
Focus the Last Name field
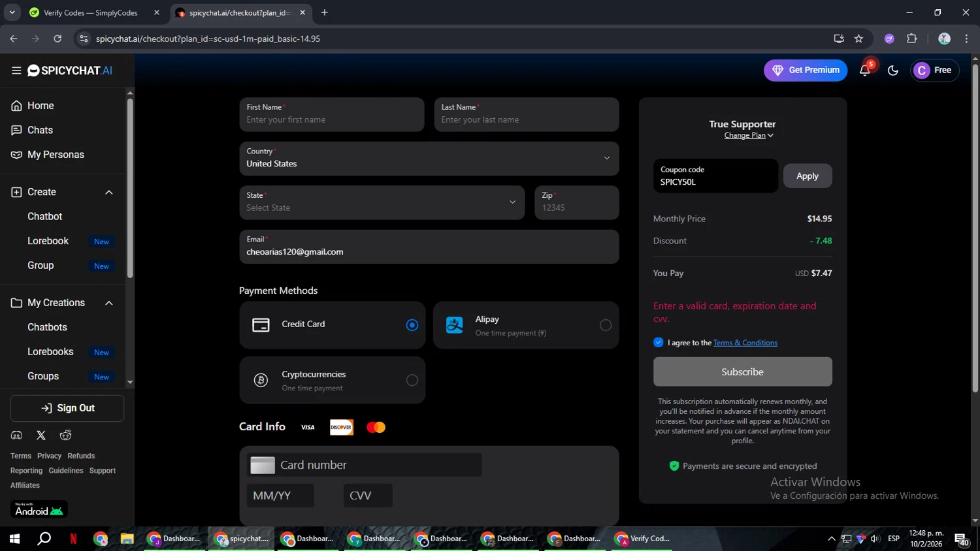point(527,115)
